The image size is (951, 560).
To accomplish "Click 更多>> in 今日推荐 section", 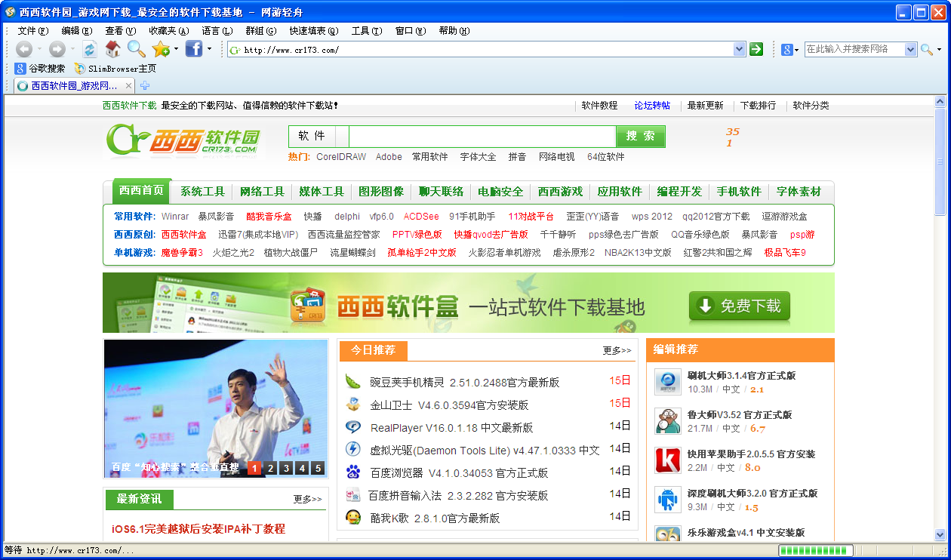I will (617, 350).
